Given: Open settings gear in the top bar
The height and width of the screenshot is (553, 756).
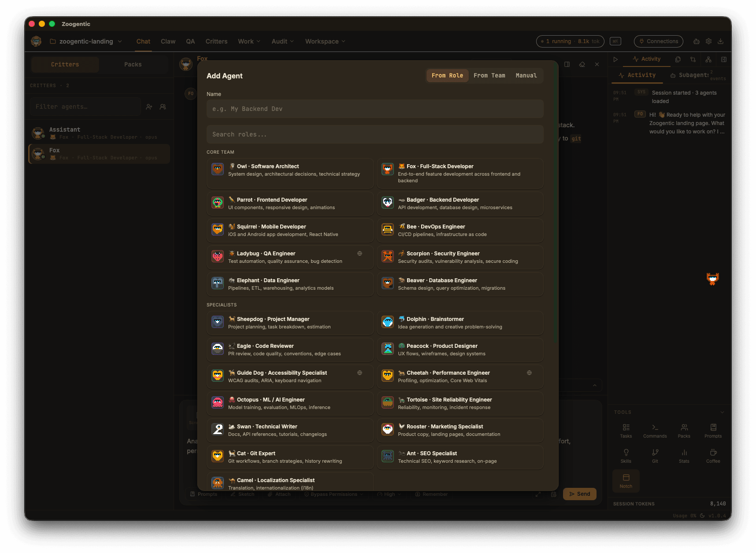Looking at the screenshot, I should [708, 41].
